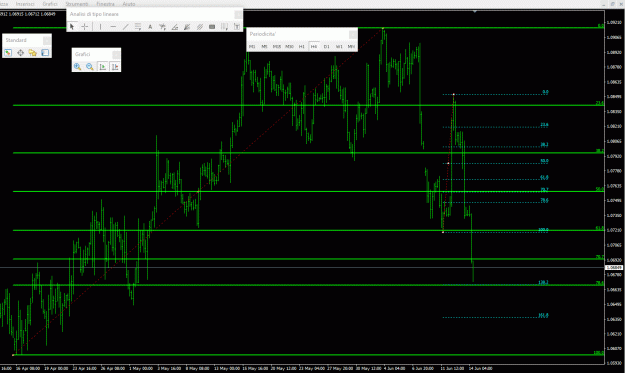Zoom out the chart
This screenshot has height=373, width=625.
coord(90,67)
